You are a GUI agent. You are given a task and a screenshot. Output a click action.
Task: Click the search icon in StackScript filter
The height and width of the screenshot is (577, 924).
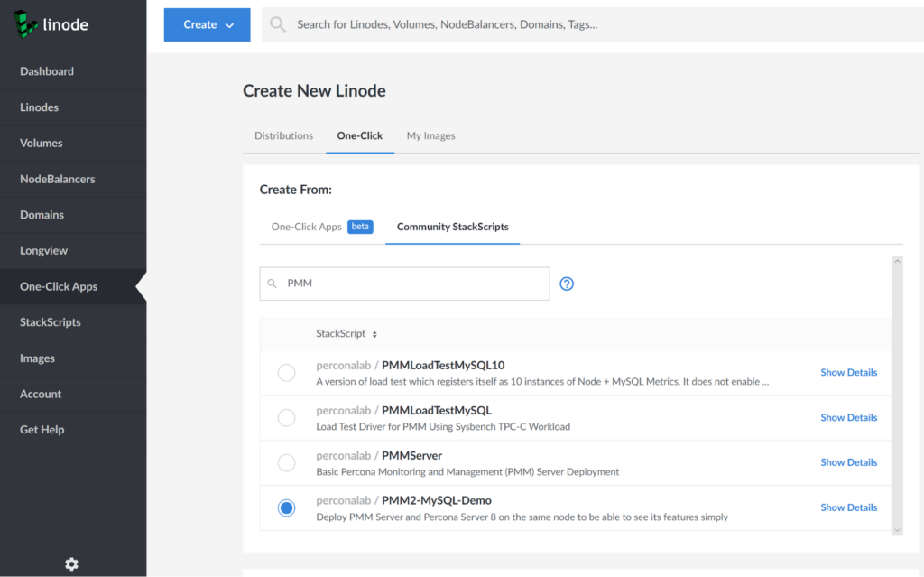coord(272,284)
